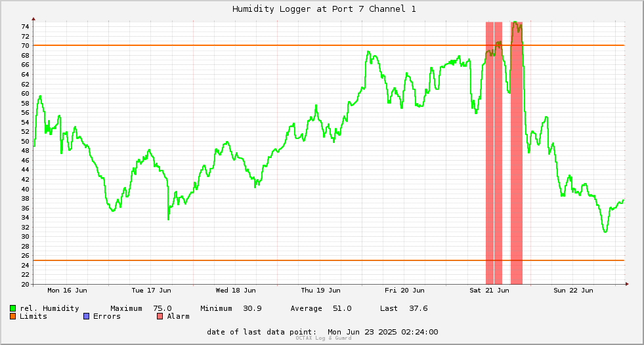Click the blue Errors legend swatch

pyautogui.click(x=86, y=316)
